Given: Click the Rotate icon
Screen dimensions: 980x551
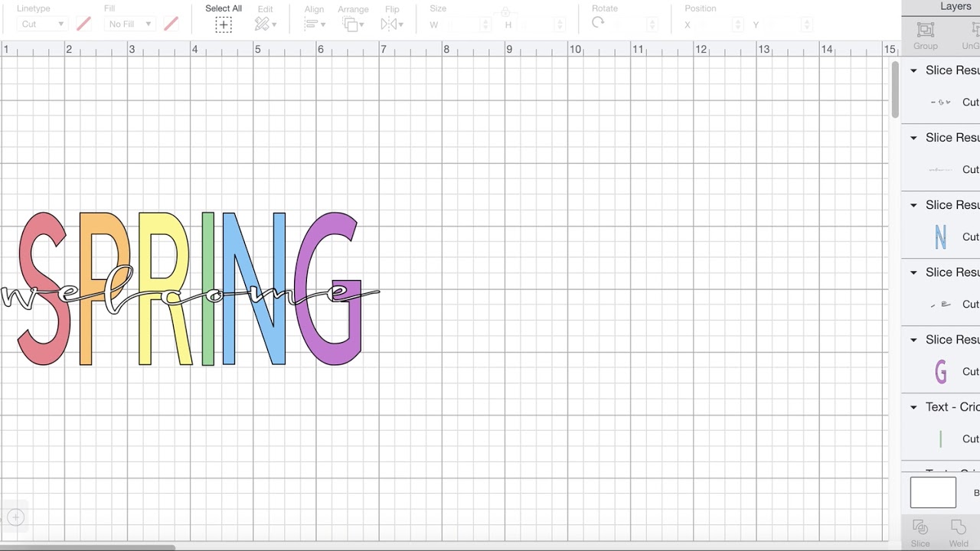Looking at the screenshot, I should pos(598,23).
